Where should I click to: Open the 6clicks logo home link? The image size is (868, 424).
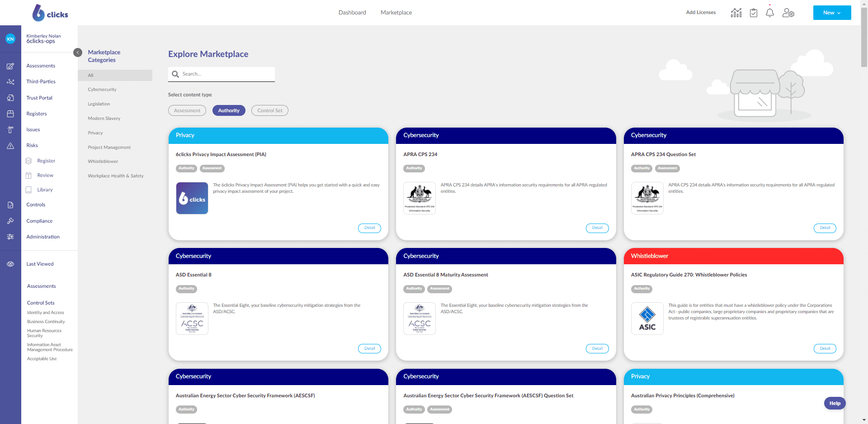[50, 13]
